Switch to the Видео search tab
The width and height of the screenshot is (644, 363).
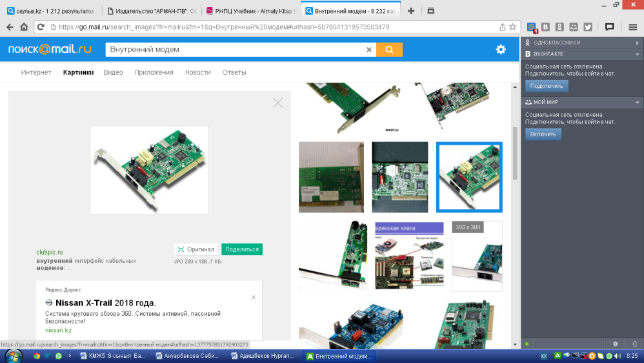pyautogui.click(x=113, y=72)
